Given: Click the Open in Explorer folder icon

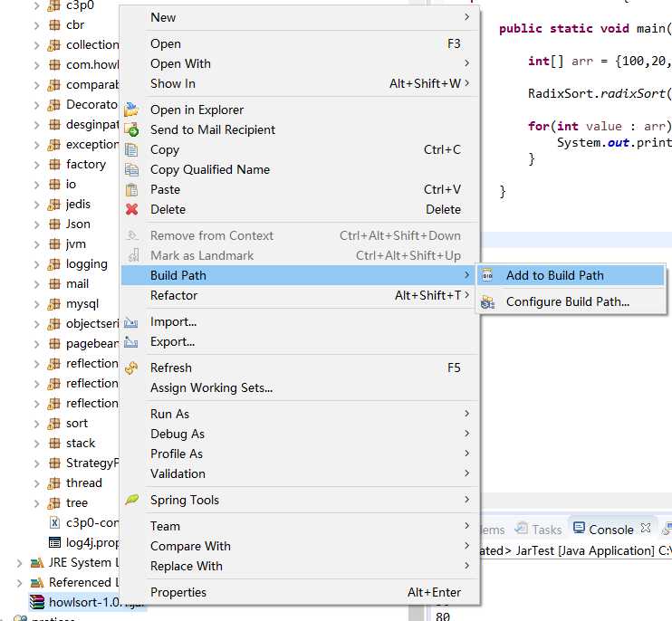Looking at the screenshot, I should click(x=132, y=110).
